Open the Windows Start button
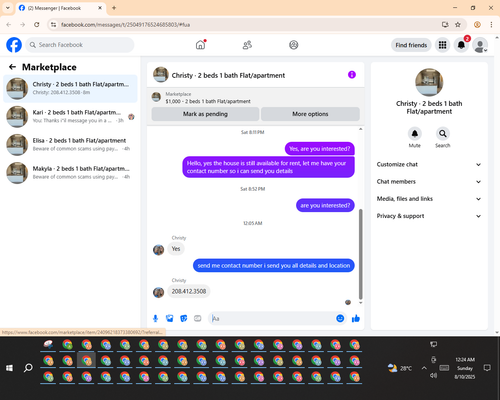The height and width of the screenshot is (400, 500). [9, 368]
